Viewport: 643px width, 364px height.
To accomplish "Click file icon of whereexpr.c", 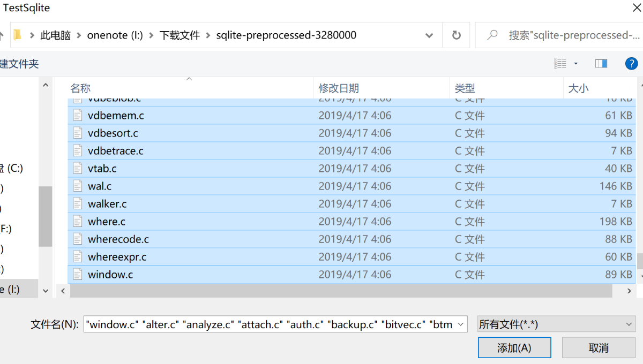I will point(78,256).
